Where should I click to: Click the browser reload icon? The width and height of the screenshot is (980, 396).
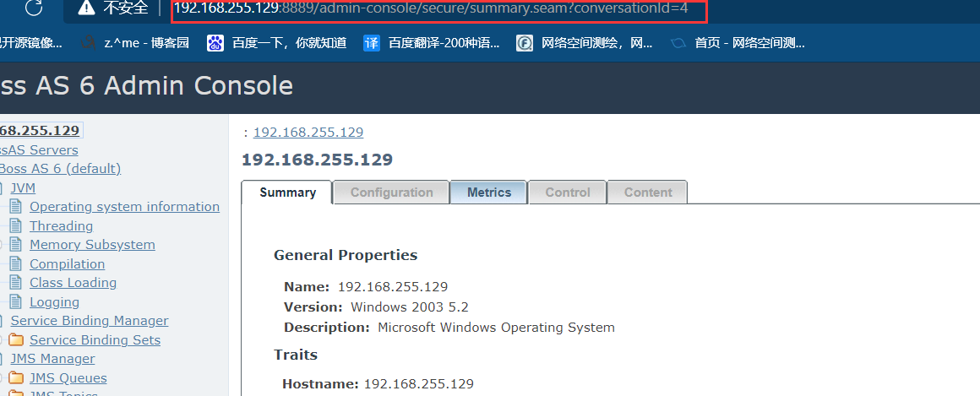point(35,8)
